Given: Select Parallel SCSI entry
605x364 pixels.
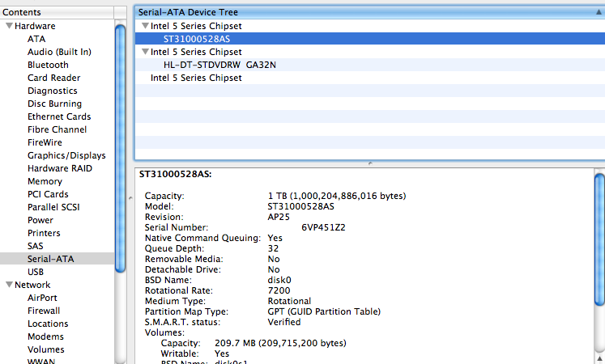Looking at the screenshot, I should 53,207.
